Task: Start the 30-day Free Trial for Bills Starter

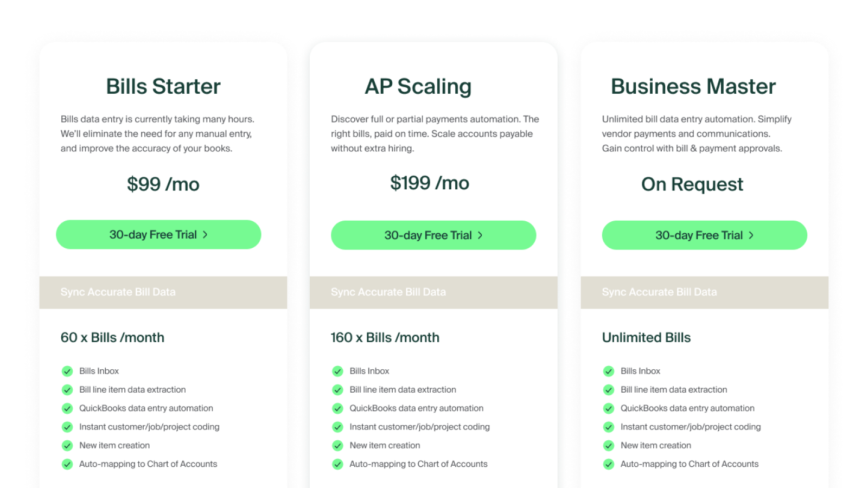Action: point(158,234)
